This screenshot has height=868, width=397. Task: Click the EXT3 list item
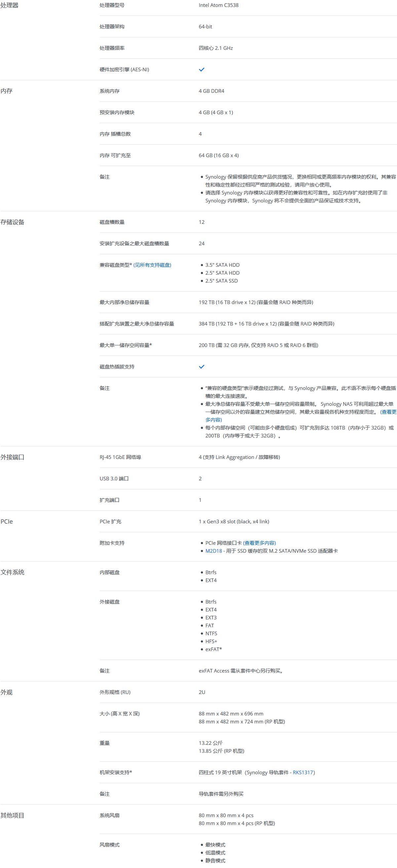point(211,618)
